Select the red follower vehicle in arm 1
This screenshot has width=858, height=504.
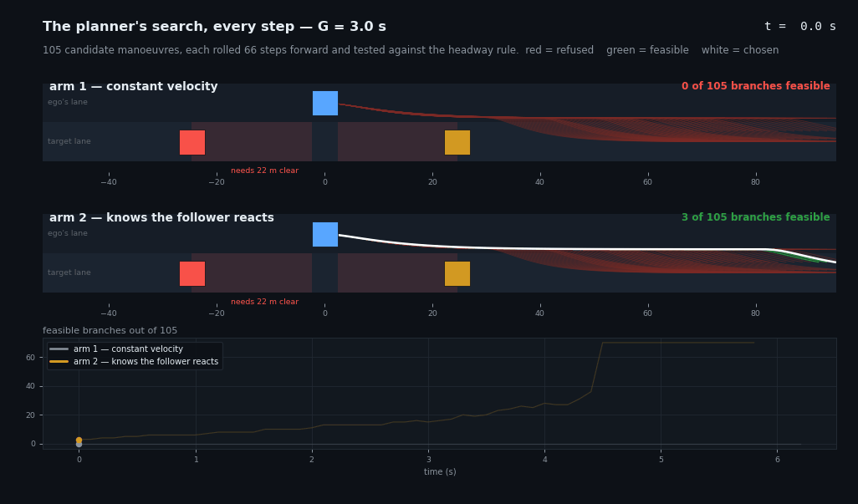click(x=192, y=143)
